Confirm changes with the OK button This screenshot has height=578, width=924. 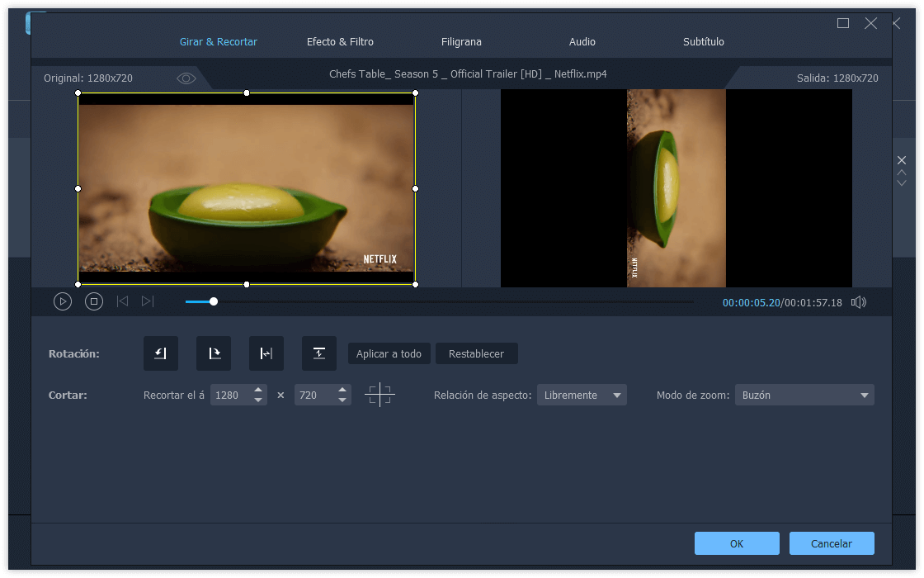click(737, 544)
